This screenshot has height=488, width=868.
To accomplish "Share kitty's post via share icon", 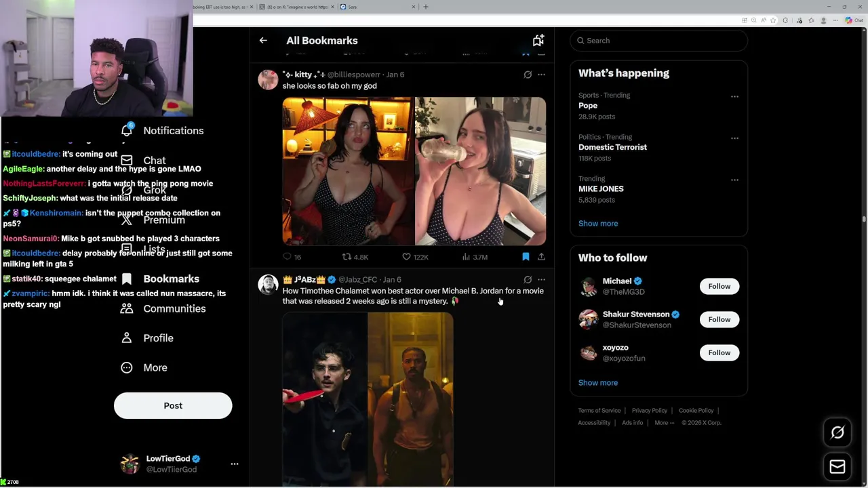I will click(x=541, y=257).
